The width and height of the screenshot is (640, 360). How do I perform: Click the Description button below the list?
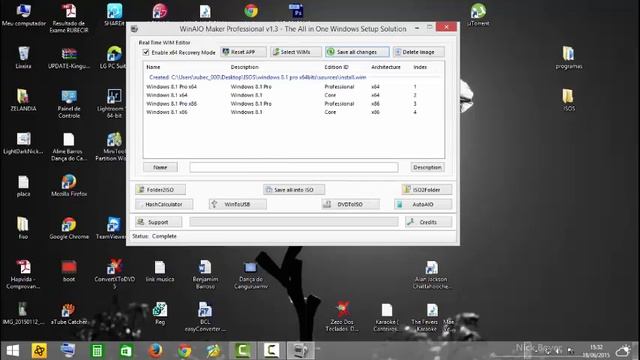pos(427,167)
